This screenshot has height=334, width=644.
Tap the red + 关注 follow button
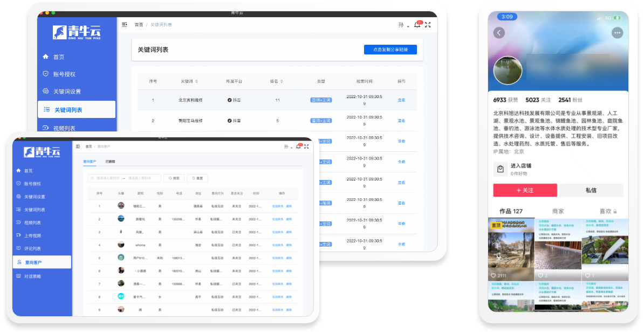click(x=525, y=190)
